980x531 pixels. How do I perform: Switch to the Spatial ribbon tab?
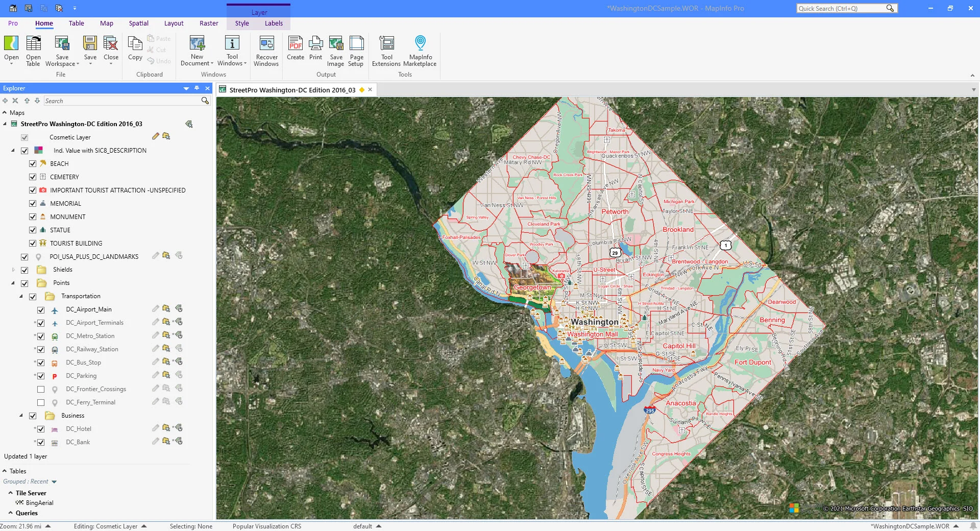click(x=138, y=23)
